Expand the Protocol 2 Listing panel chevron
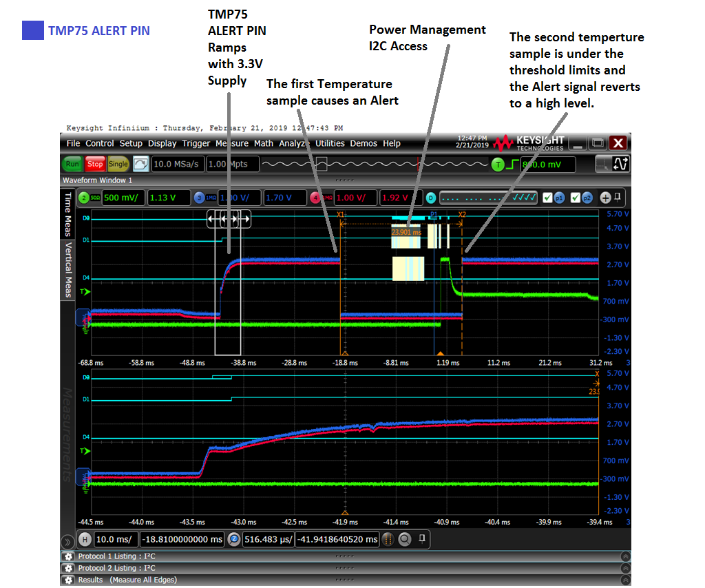Screen dimensions: 705x588 625,568
